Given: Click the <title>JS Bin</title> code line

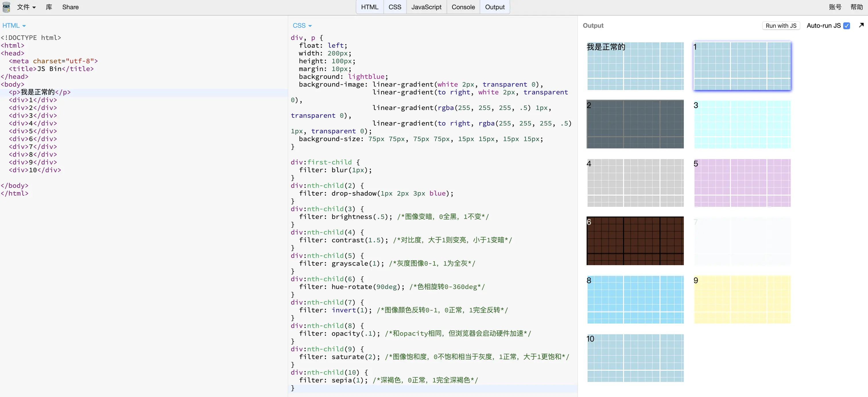Looking at the screenshot, I should pos(51,69).
